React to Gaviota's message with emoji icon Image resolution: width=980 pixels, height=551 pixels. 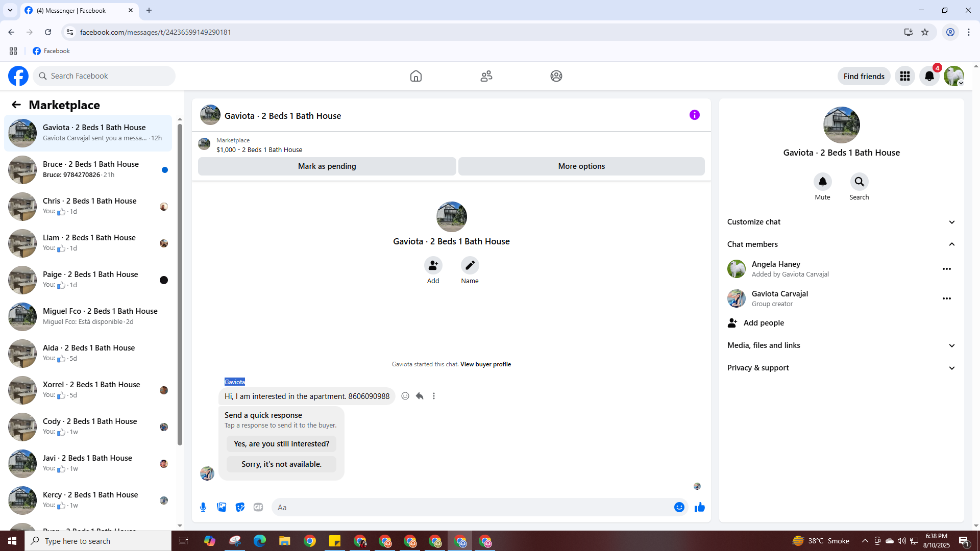click(x=405, y=396)
